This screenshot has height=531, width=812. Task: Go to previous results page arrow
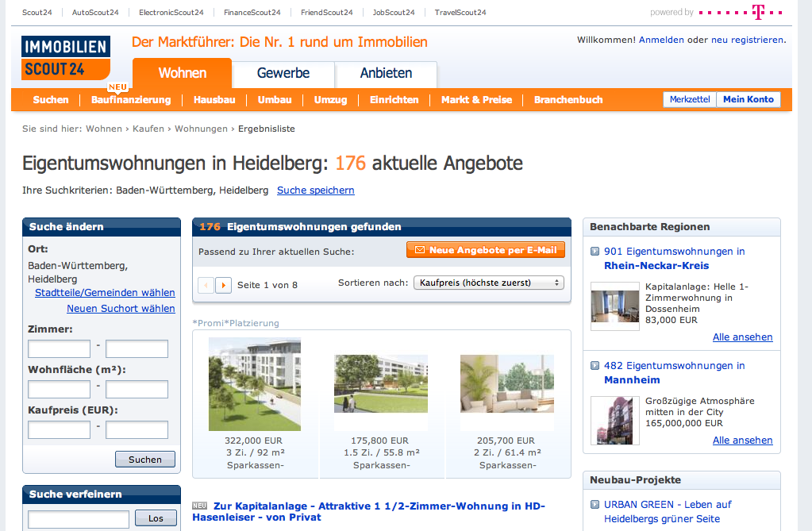tap(206, 285)
